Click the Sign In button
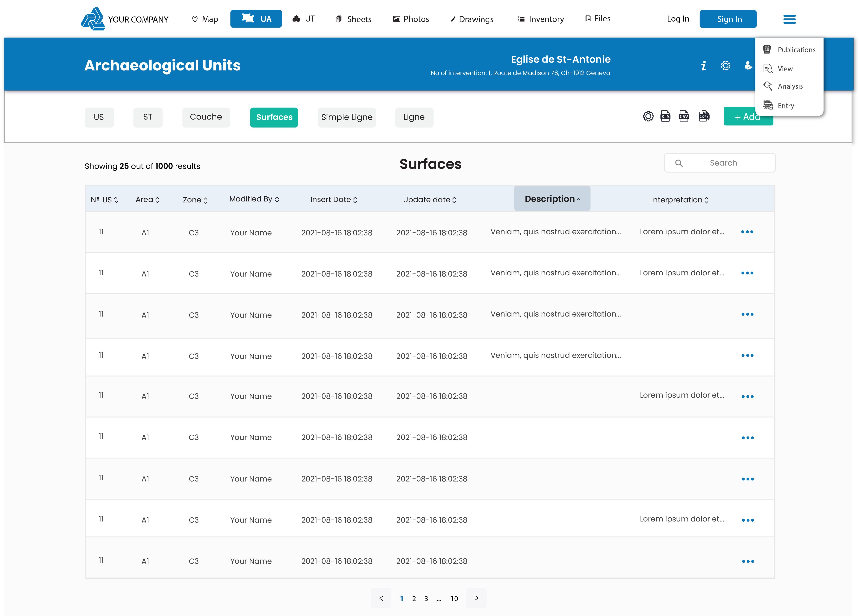This screenshot has width=860, height=616. click(x=728, y=19)
